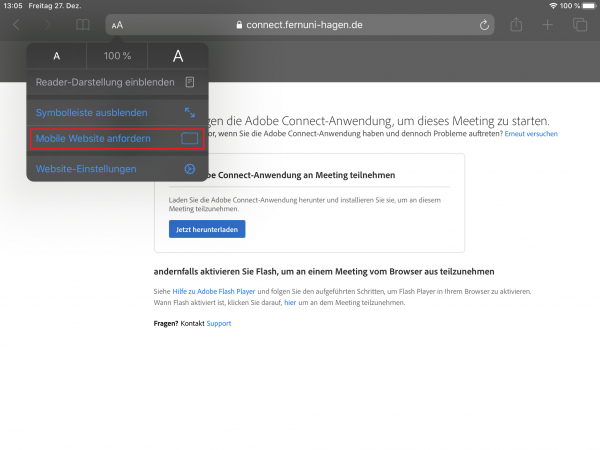This screenshot has width=600, height=450.
Task: Show all tabs overview icon
Action: coord(579,24)
